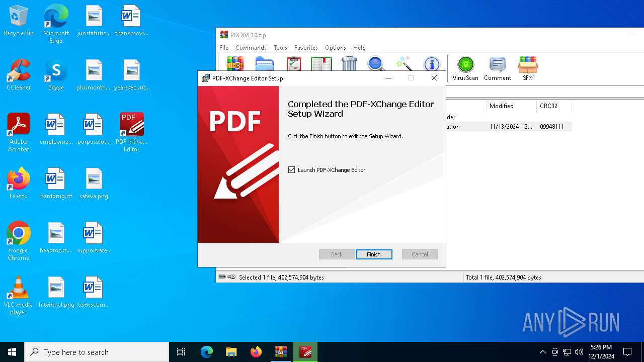Open the Commands menu in WinRAR
Image resolution: width=644 pixels, height=362 pixels.
pos(251,48)
